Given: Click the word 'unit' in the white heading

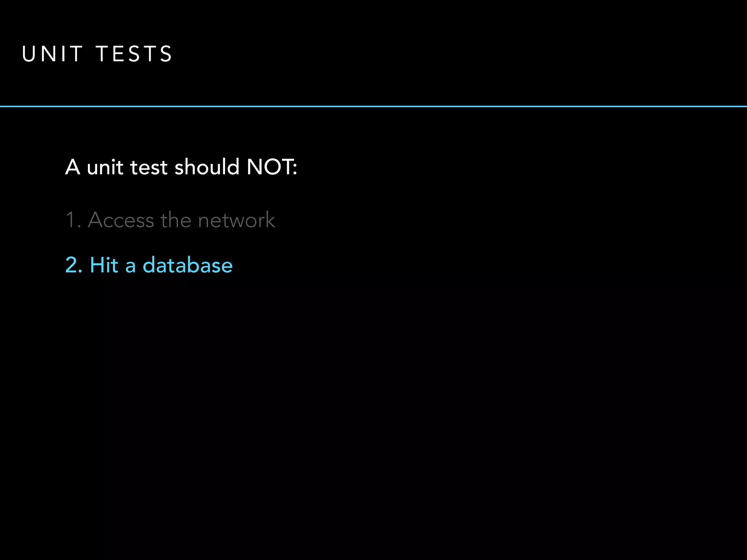Looking at the screenshot, I should (105, 168).
